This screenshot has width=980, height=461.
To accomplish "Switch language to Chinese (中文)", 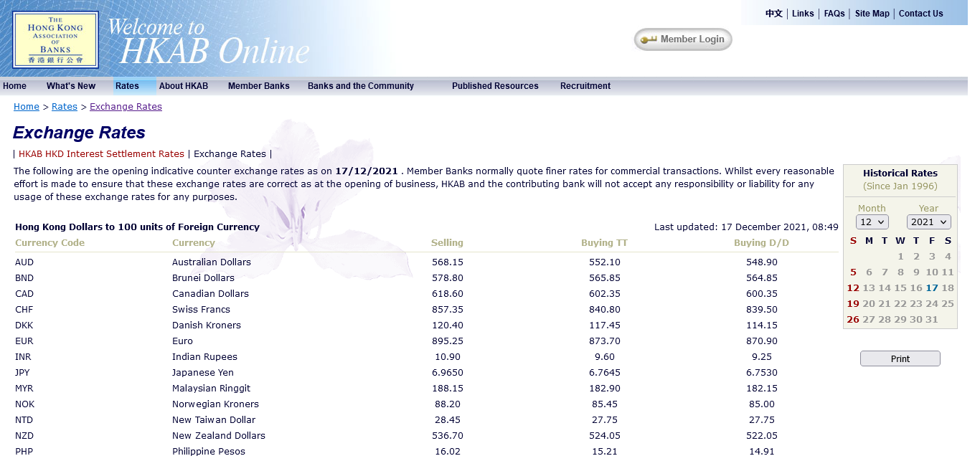I will [773, 14].
